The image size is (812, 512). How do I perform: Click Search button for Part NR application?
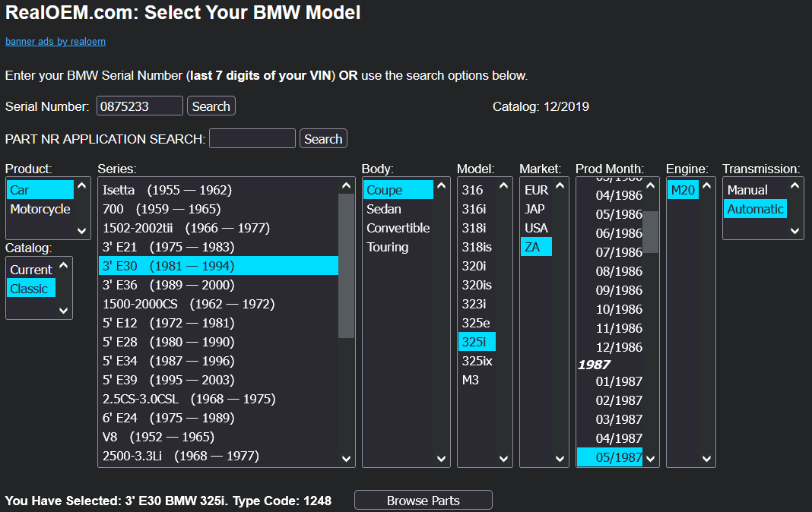(323, 139)
